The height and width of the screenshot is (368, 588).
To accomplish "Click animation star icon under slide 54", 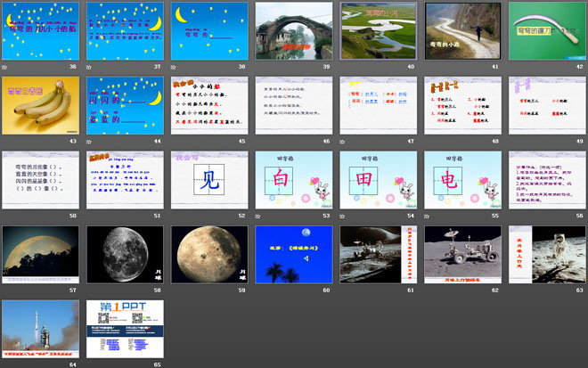I will 343,216.
